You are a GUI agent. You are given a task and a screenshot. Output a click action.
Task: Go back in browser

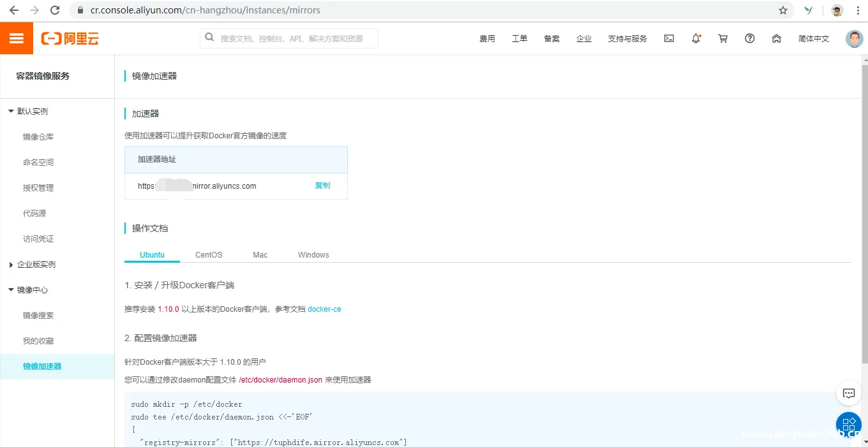tap(14, 10)
